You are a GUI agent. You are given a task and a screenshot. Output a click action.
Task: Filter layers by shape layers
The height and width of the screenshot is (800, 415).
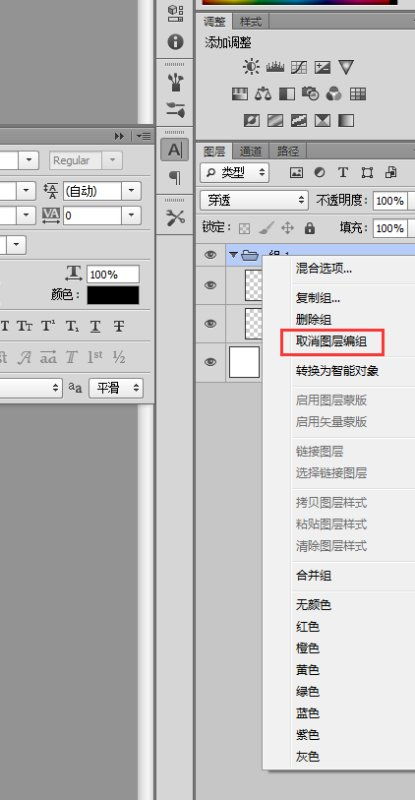click(x=367, y=172)
